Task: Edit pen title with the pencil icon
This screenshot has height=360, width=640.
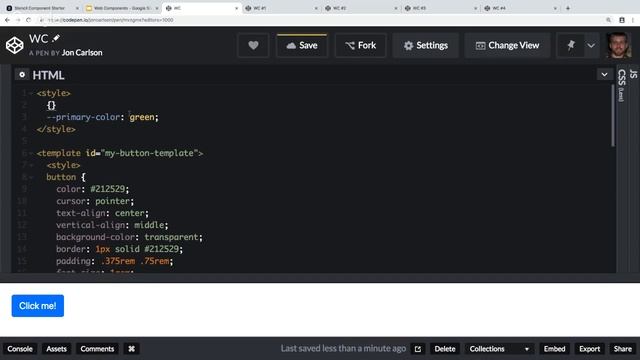Action: pyautogui.click(x=56, y=38)
